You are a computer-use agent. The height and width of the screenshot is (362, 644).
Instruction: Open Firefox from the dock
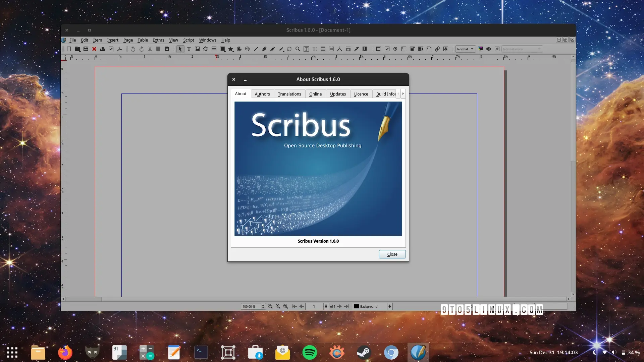point(65,353)
